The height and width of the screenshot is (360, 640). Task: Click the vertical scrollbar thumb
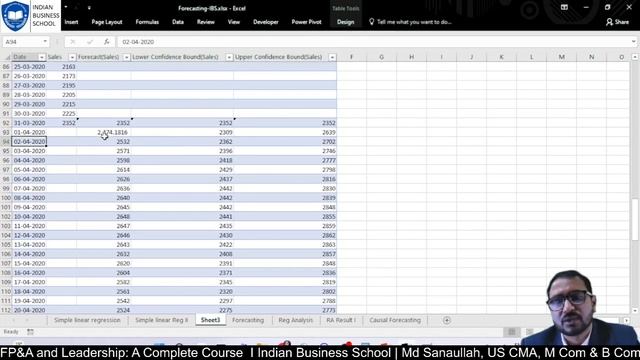click(x=635, y=219)
